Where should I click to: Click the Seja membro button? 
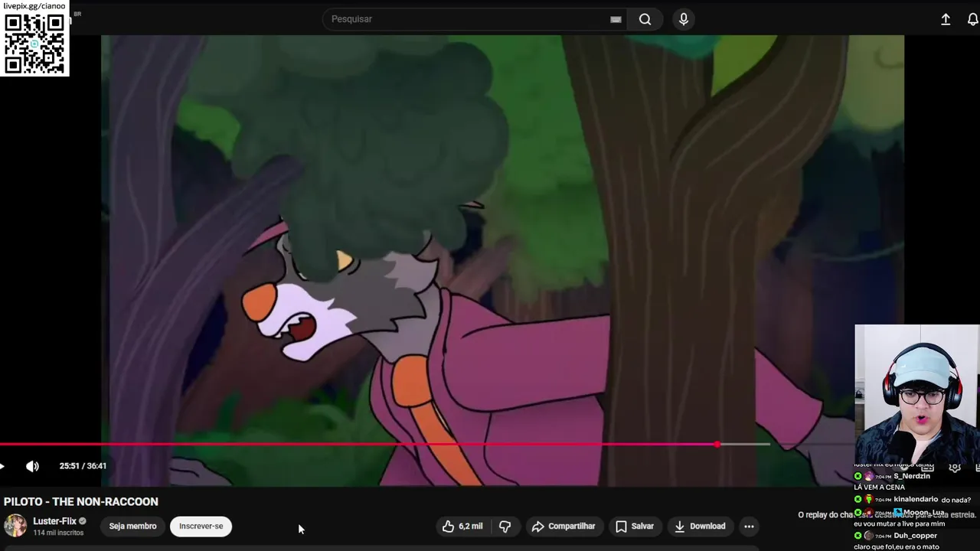click(x=132, y=526)
